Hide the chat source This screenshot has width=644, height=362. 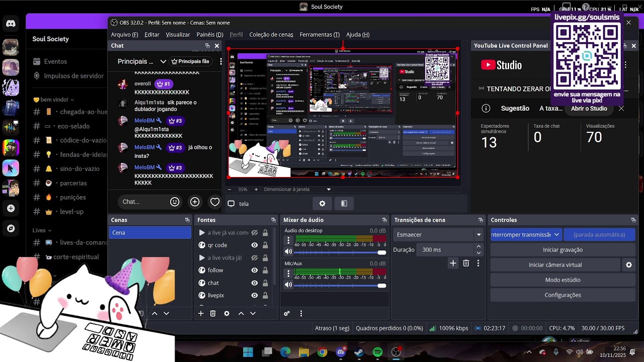[255, 283]
